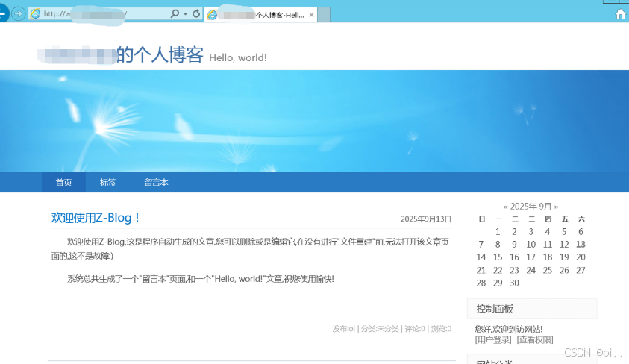Go to next month with » arrow
The image size is (629, 364).
click(556, 207)
